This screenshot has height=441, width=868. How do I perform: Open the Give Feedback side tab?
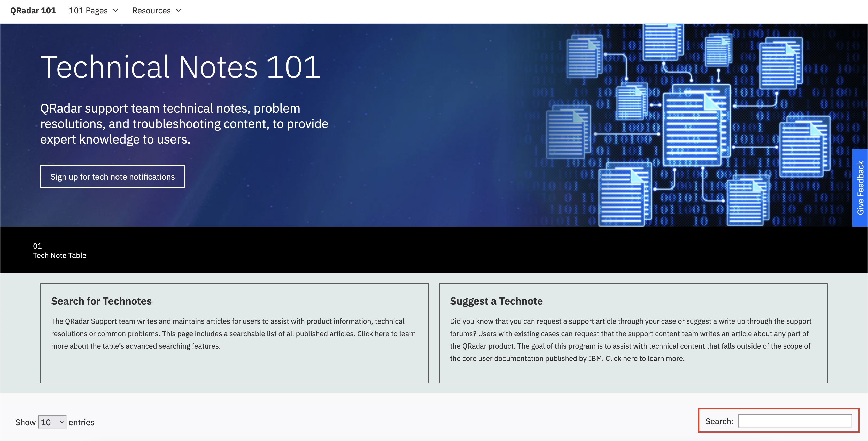click(860, 188)
